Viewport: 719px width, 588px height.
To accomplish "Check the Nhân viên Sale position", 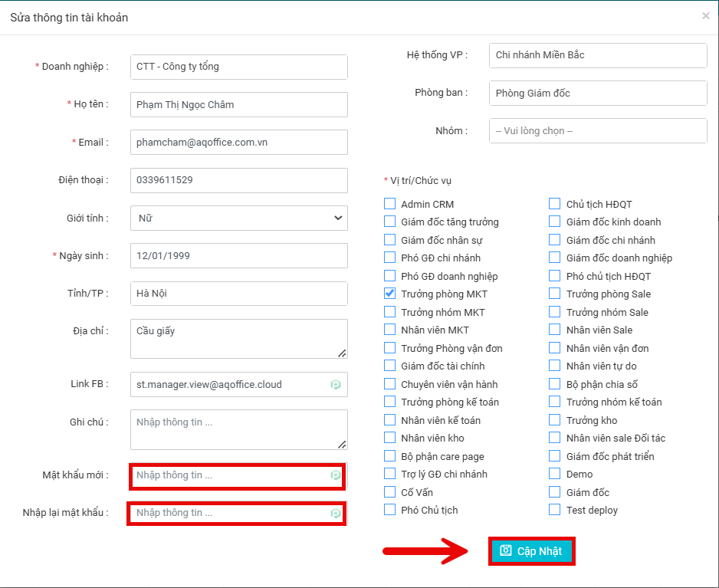I will pos(555,330).
